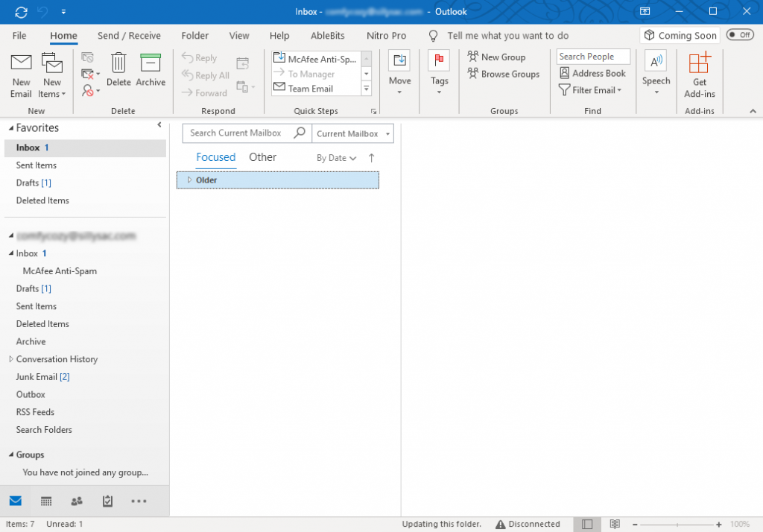
Task: Create a message with the New Email icon
Action: (21, 71)
